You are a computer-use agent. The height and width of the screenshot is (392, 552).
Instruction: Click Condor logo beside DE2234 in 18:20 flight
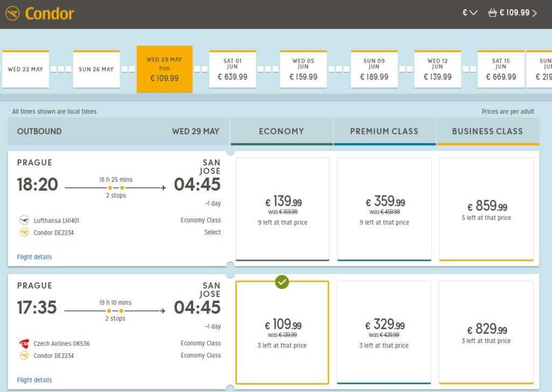(24, 232)
